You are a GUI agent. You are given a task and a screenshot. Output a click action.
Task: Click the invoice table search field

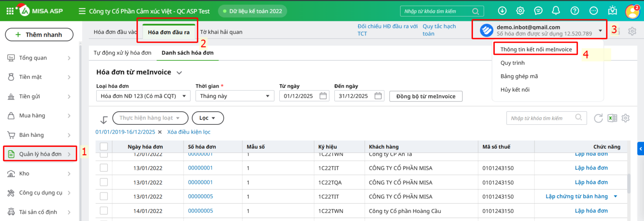tap(541, 118)
